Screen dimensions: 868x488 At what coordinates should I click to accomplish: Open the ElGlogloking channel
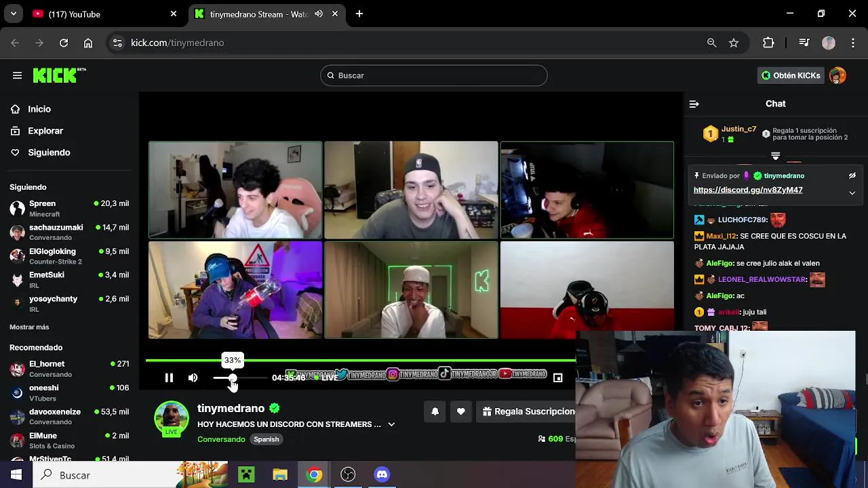coord(69,256)
